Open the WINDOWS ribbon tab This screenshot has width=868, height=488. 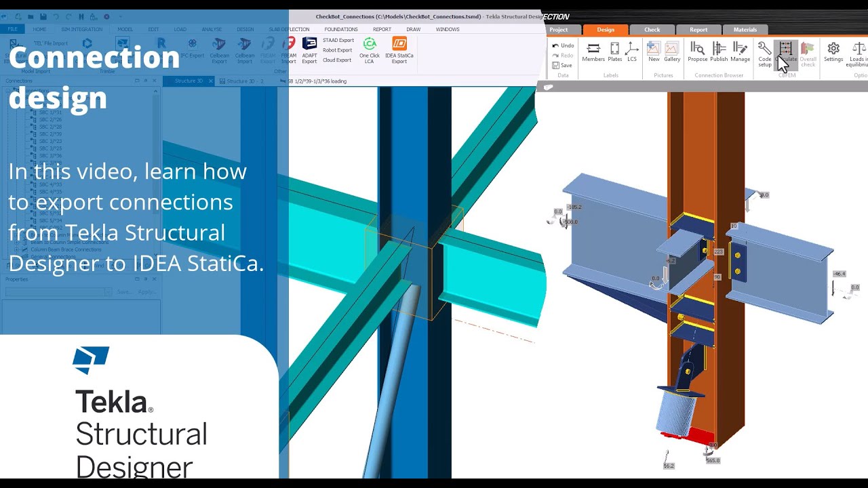pyautogui.click(x=448, y=30)
